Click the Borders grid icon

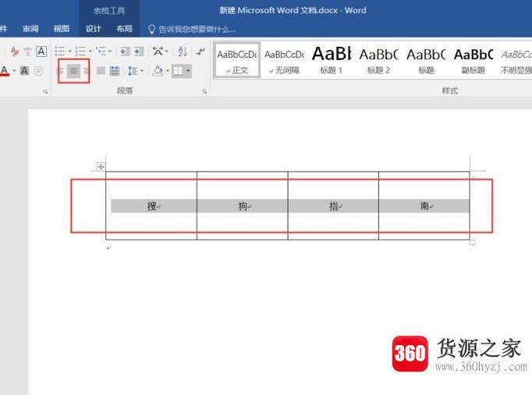pos(178,70)
